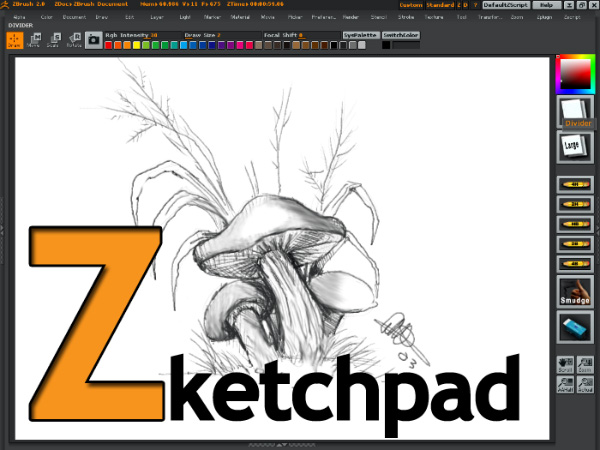The width and height of the screenshot is (600, 450).
Task: Adjust the Draw Size slider
Action: [222, 35]
